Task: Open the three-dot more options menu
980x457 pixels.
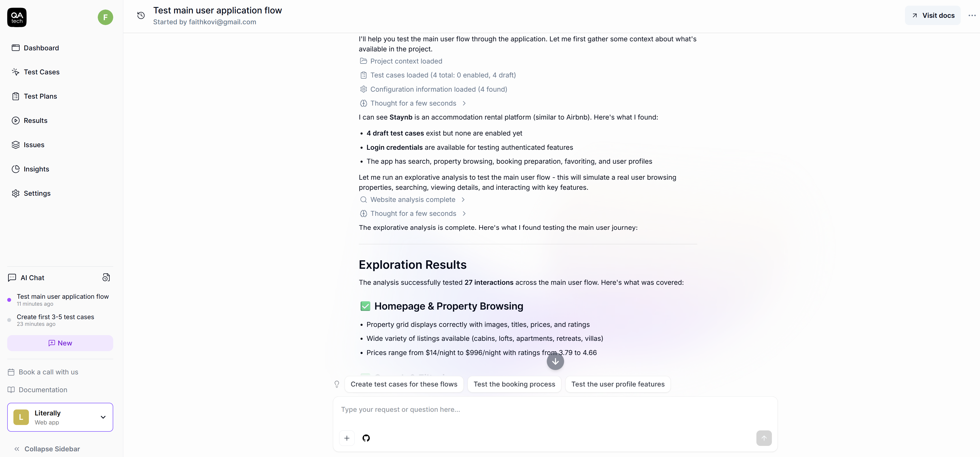Action: 972,15
